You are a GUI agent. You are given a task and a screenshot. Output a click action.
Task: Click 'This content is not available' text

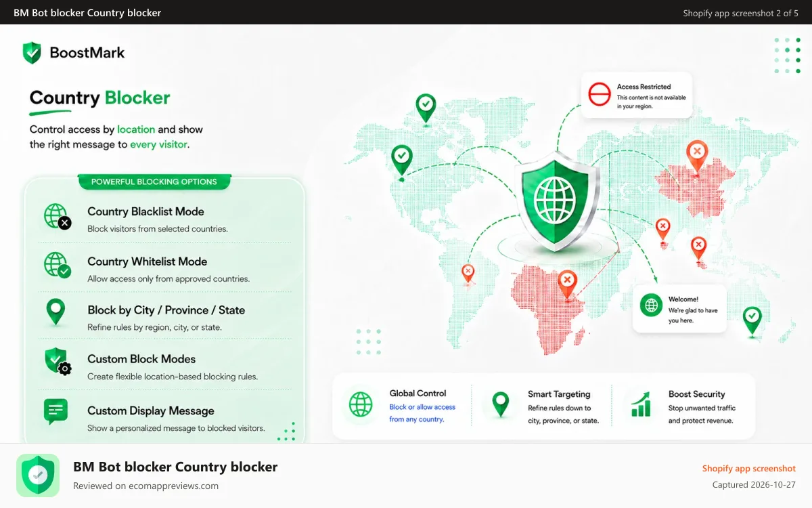pos(651,98)
